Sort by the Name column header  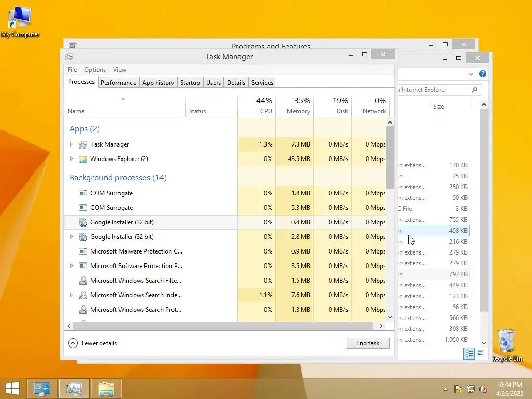pos(125,106)
